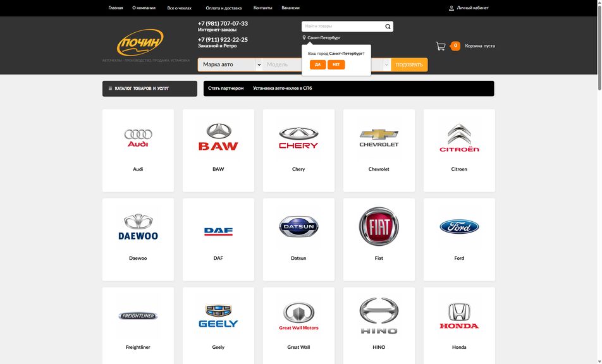Focus the Найти товары search field
The width and height of the screenshot is (602, 364).
click(343, 27)
